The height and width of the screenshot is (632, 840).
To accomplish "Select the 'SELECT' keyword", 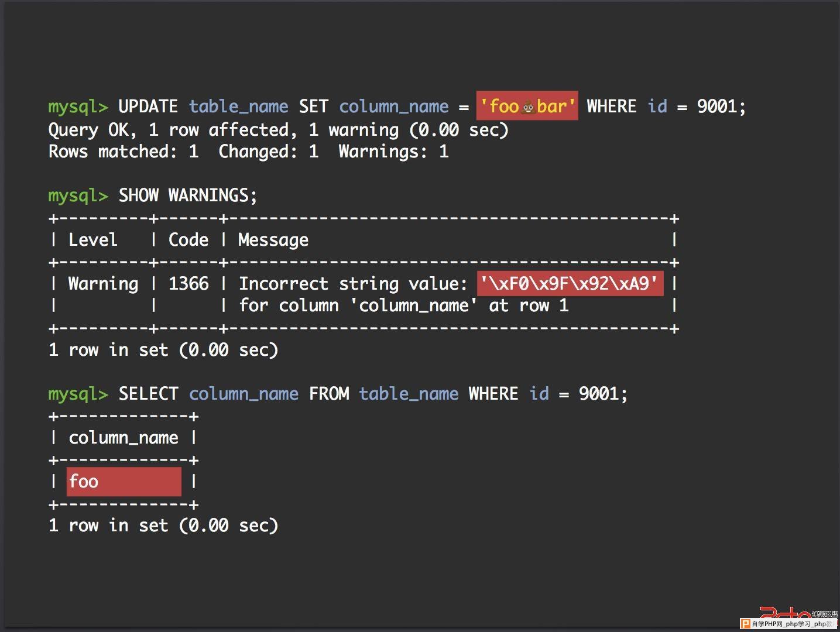I will click(148, 394).
